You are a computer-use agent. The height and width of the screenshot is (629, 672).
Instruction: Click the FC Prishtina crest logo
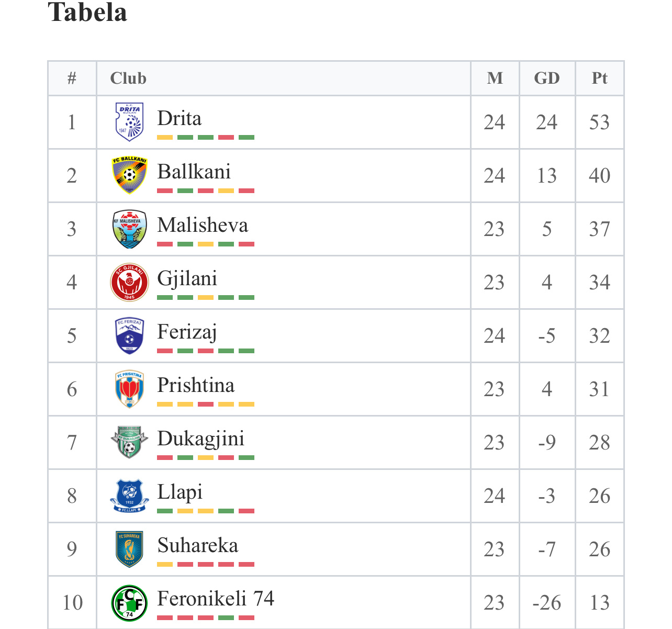point(129,389)
